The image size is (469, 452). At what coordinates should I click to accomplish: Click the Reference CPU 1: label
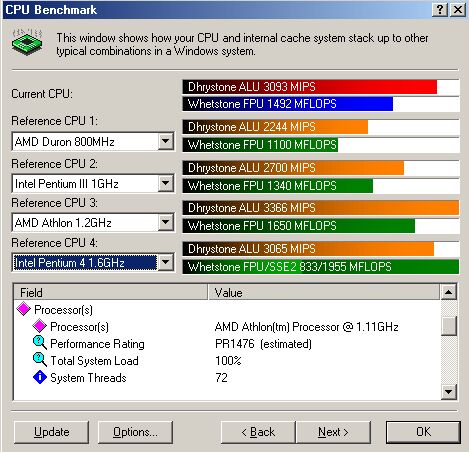[55, 121]
